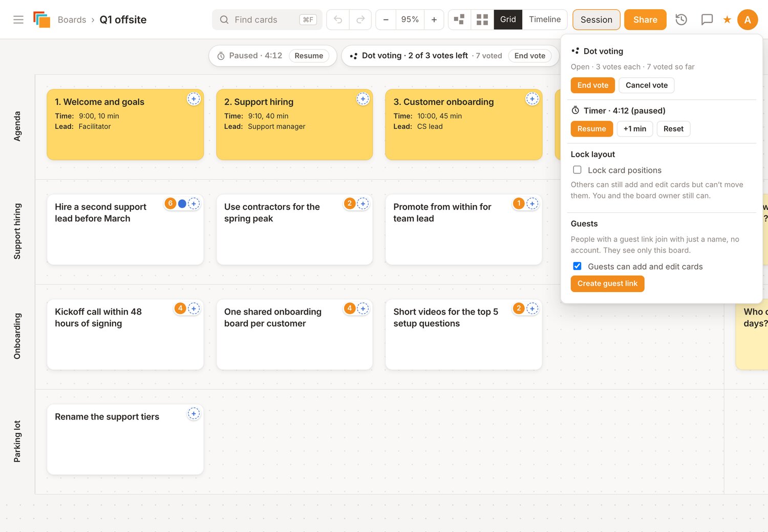Vote for One shared onboarding board

point(363,308)
